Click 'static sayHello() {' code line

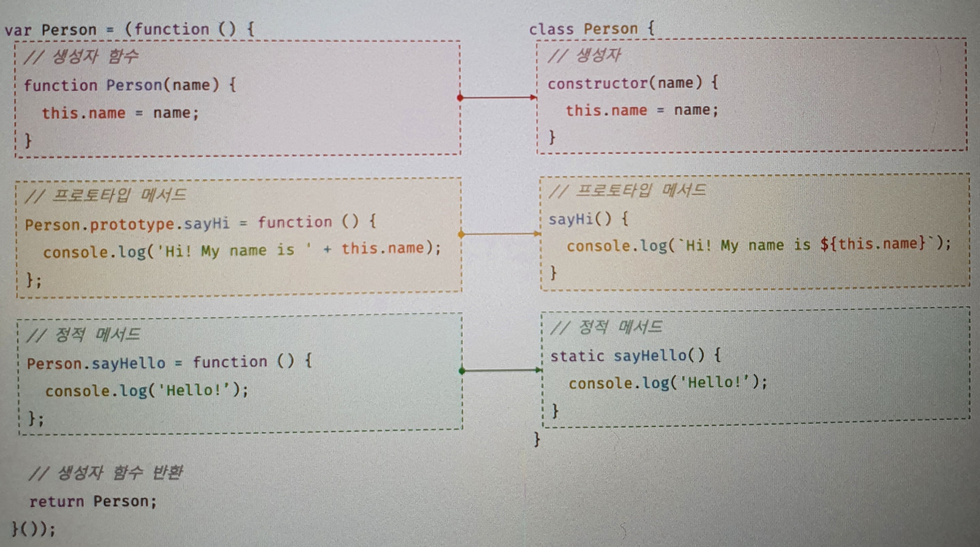pyautogui.click(x=635, y=356)
